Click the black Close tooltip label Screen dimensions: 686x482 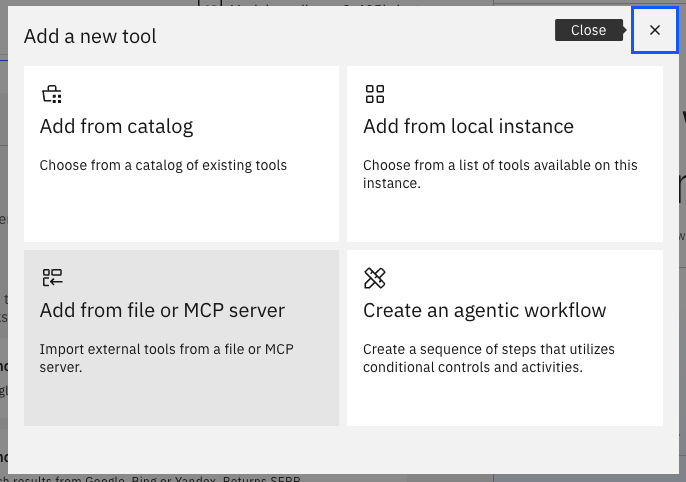coord(588,30)
